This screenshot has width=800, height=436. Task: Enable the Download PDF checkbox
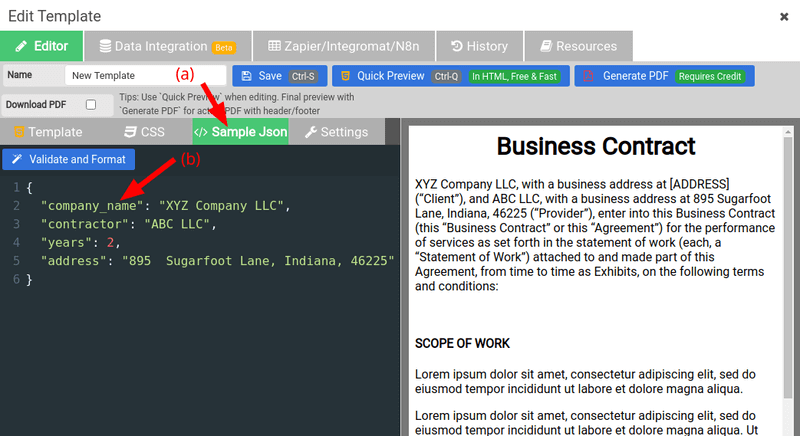coord(91,105)
